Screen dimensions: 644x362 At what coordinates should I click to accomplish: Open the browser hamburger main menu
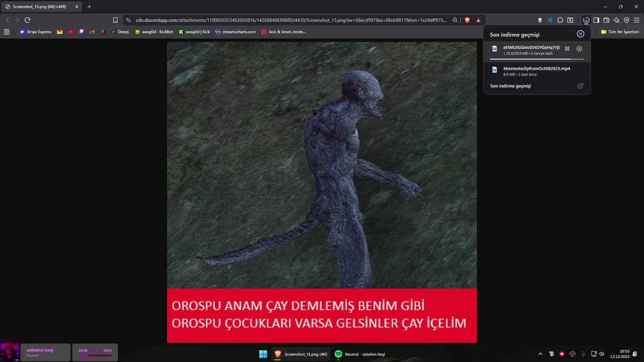pyautogui.click(x=636, y=20)
